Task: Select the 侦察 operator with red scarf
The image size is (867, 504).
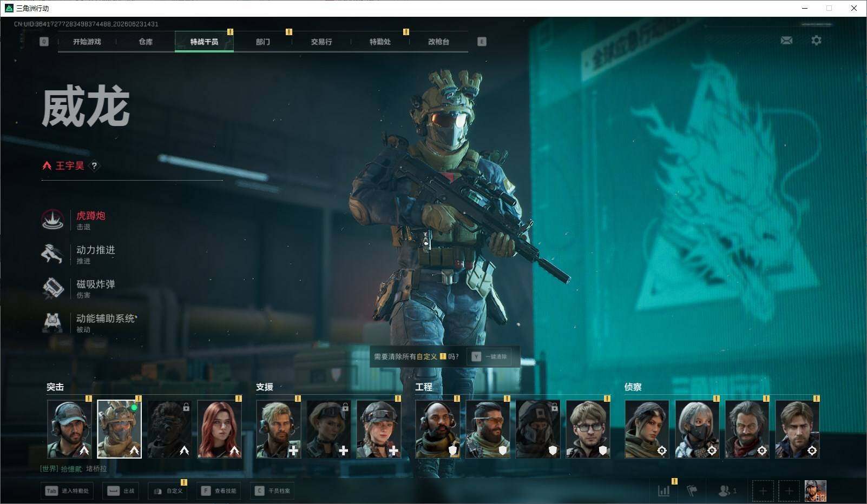Action: point(747,429)
